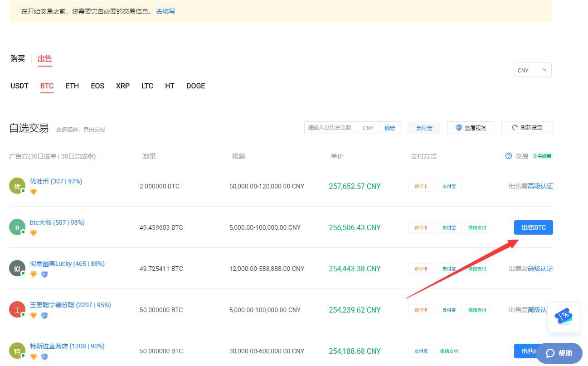Select the ETH coin tab
Image resolution: width=588 pixels, height=366 pixels.
[x=72, y=86]
